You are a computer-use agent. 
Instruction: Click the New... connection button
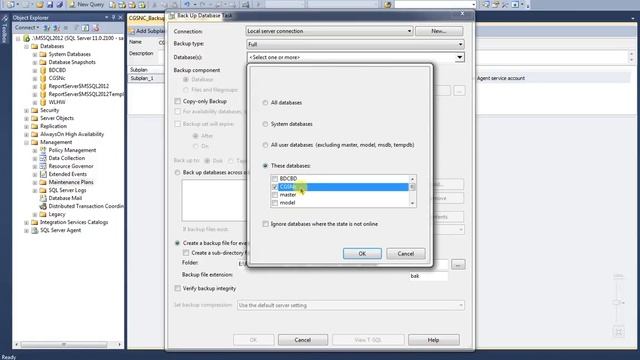(439, 31)
